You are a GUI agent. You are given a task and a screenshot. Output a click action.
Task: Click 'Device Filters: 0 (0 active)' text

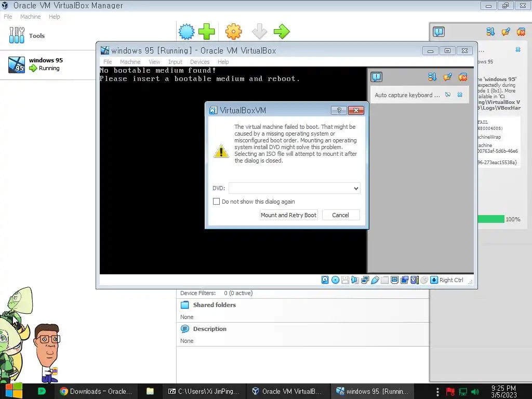[217, 293]
